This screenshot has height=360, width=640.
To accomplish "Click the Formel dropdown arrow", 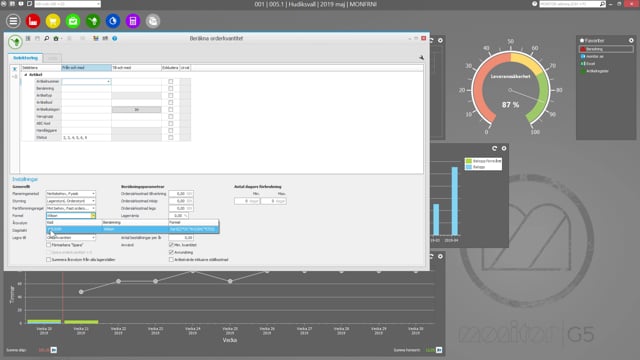I will 93,216.
